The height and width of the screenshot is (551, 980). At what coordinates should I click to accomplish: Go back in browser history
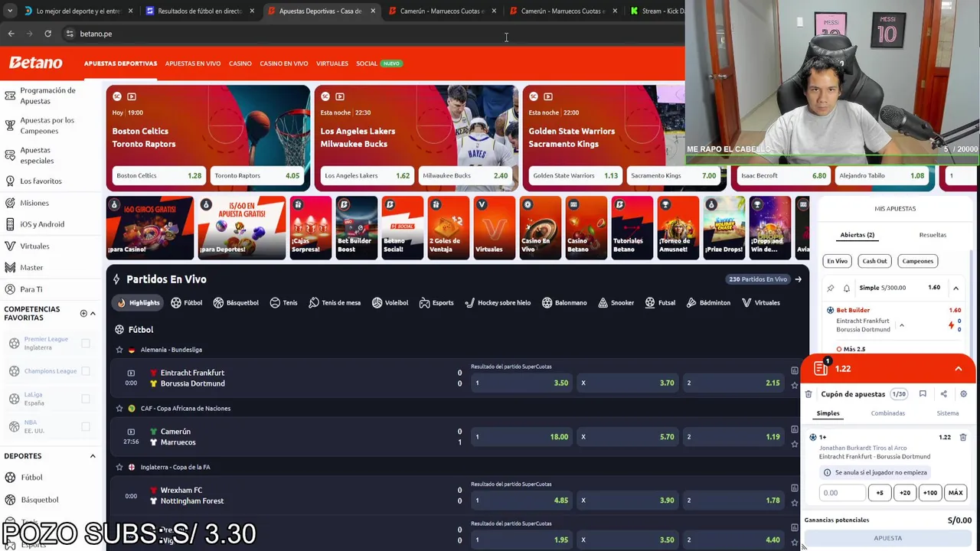[11, 34]
